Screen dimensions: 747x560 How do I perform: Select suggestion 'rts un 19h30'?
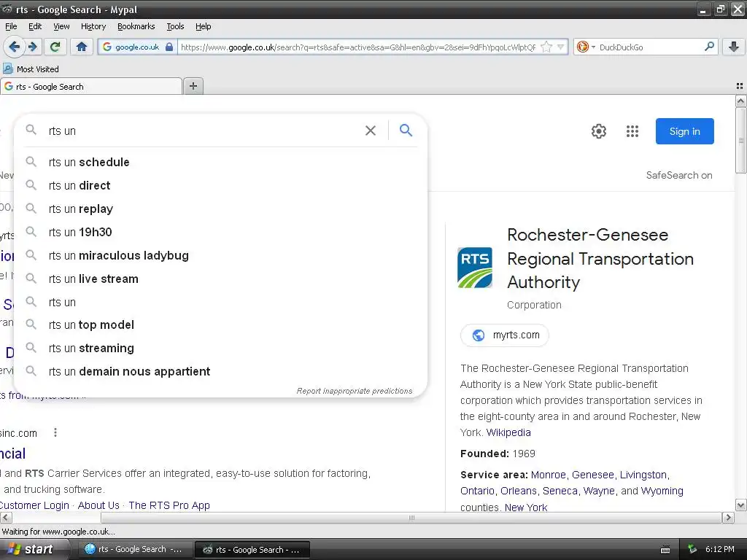click(x=221, y=232)
